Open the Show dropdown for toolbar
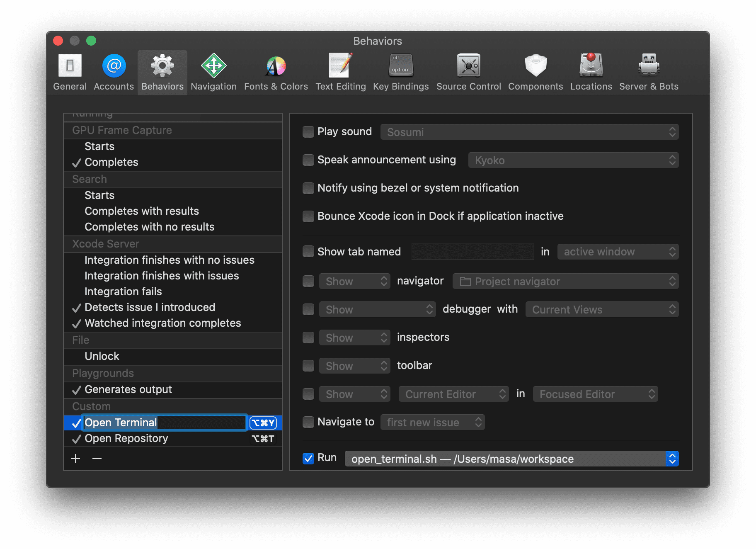This screenshot has width=756, height=549. [x=354, y=366]
